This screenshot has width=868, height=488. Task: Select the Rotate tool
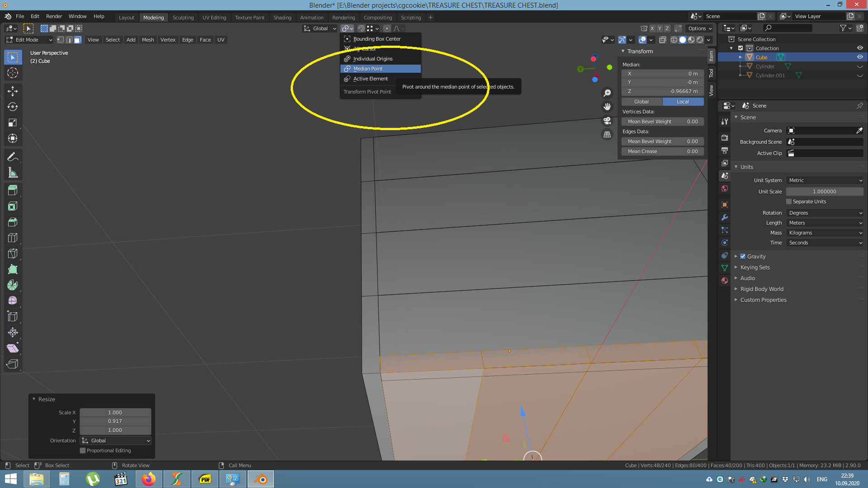click(13, 107)
